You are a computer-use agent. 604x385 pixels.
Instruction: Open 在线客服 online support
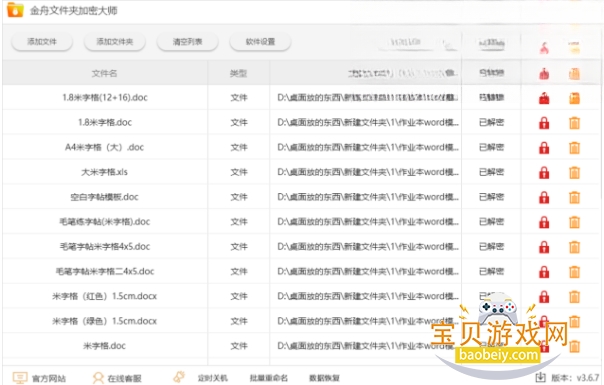[117, 378]
